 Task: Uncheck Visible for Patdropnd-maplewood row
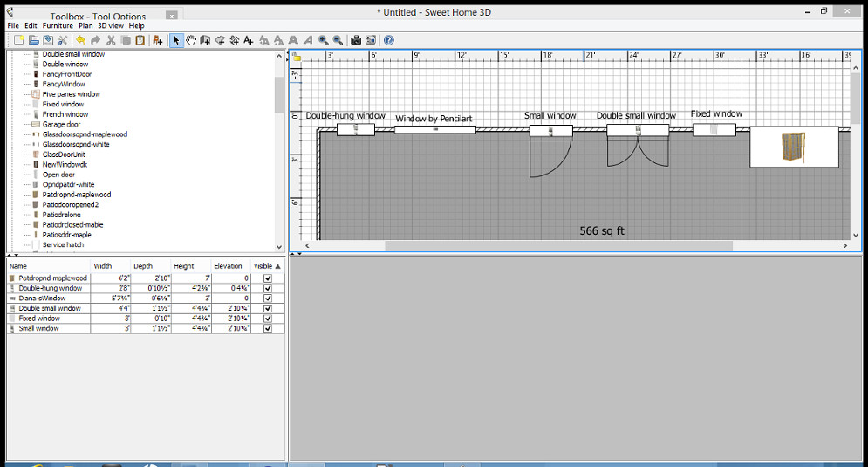268,278
